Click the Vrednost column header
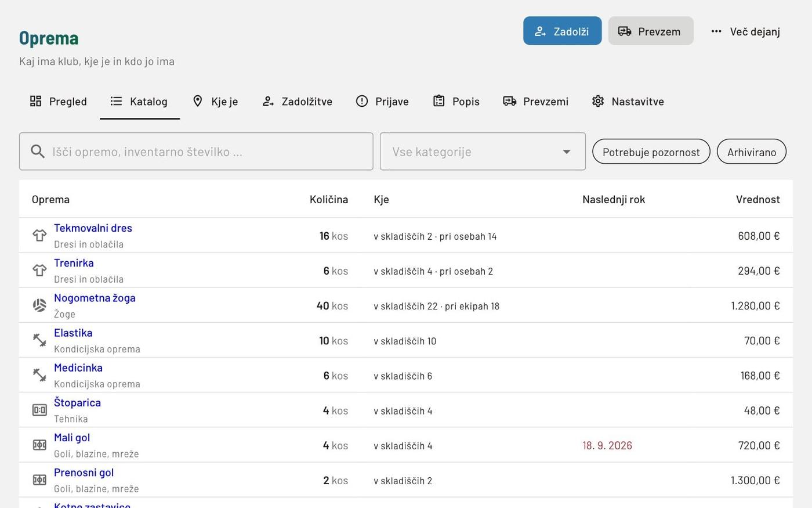This screenshot has width=812, height=508. 757,199
